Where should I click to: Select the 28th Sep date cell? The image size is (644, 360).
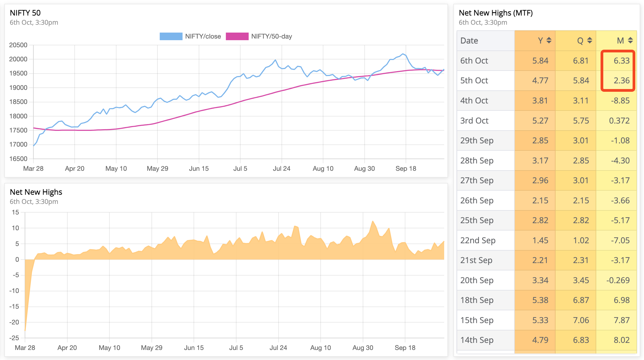tap(486, 160)
